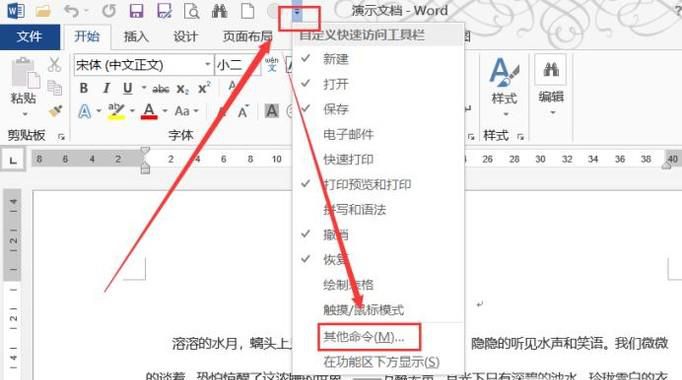This screenshot has height=380, width=682.
Task: Open the highlight color dropdown arrow
Action: [132, 111]
